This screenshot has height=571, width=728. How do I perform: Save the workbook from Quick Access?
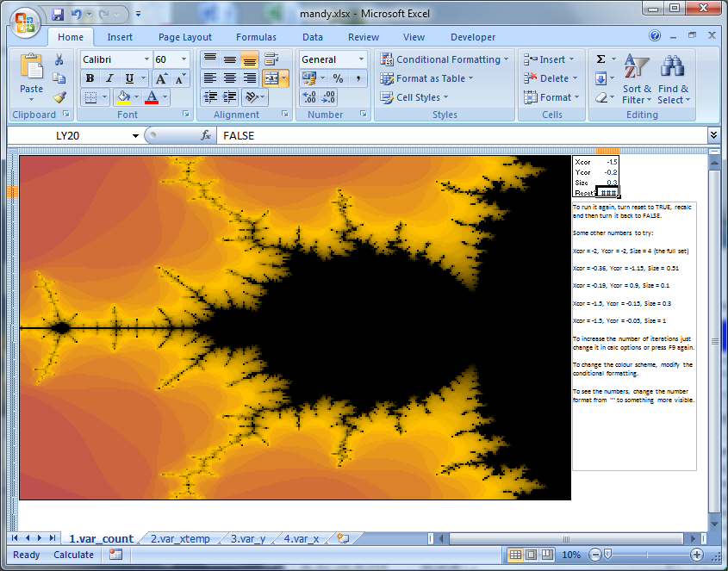tap(58, 15)
